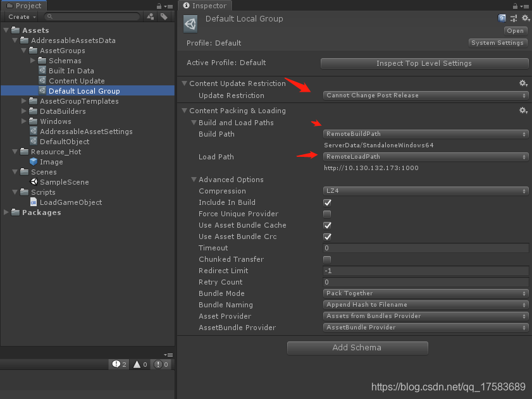The image size is (532, 399).
Task: Click the Inspect Top Level Settings button
Action: (x=424, y=63)
